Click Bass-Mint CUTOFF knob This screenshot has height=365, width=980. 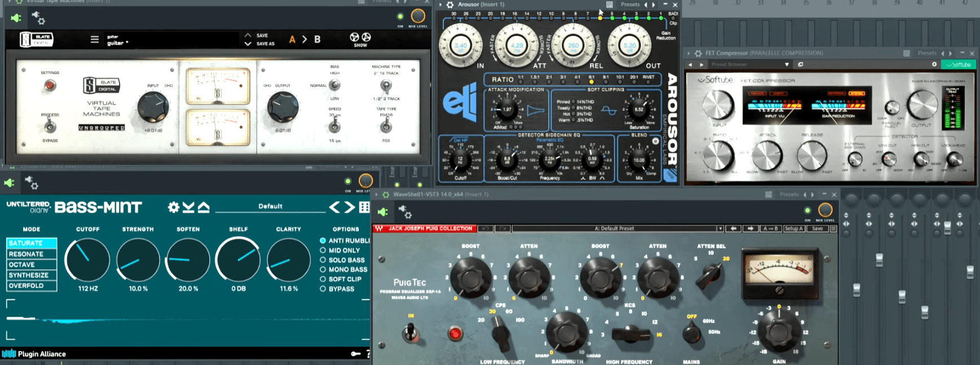coord(87,260)
